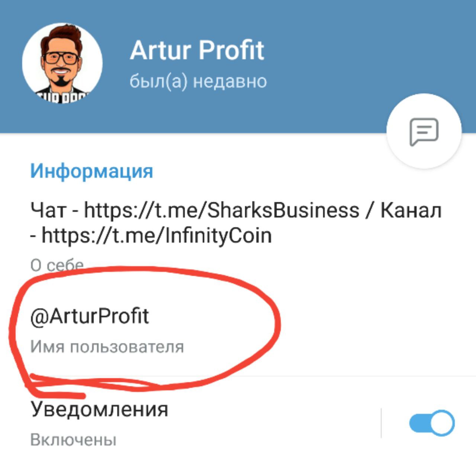
Task: Select the Информация section header
Action: pos(91,171)
